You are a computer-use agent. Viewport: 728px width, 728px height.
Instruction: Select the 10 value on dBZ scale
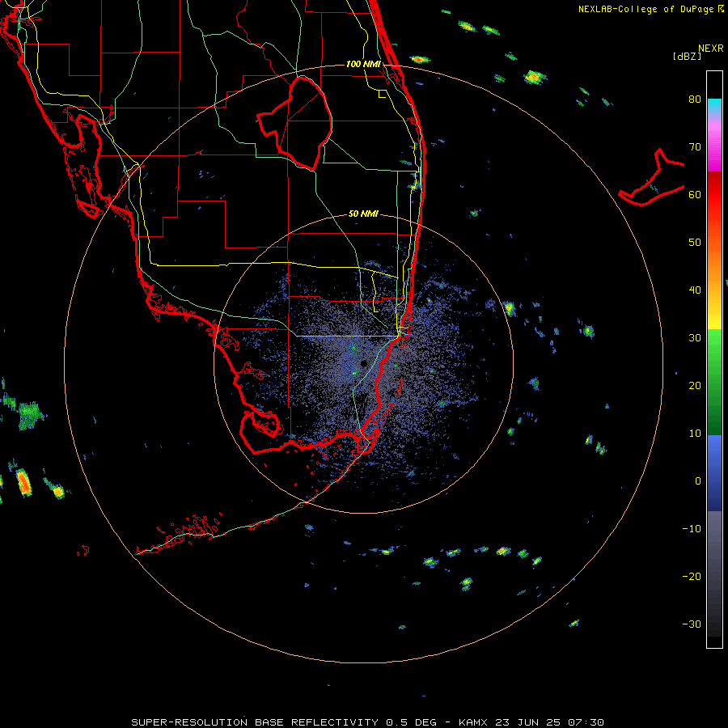[x=695, y=434]
